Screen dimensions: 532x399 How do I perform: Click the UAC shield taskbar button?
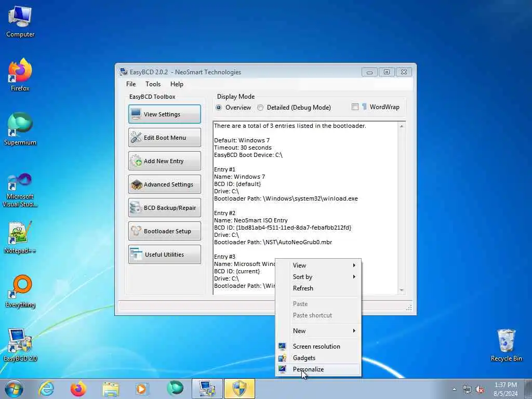pos(239,389)
